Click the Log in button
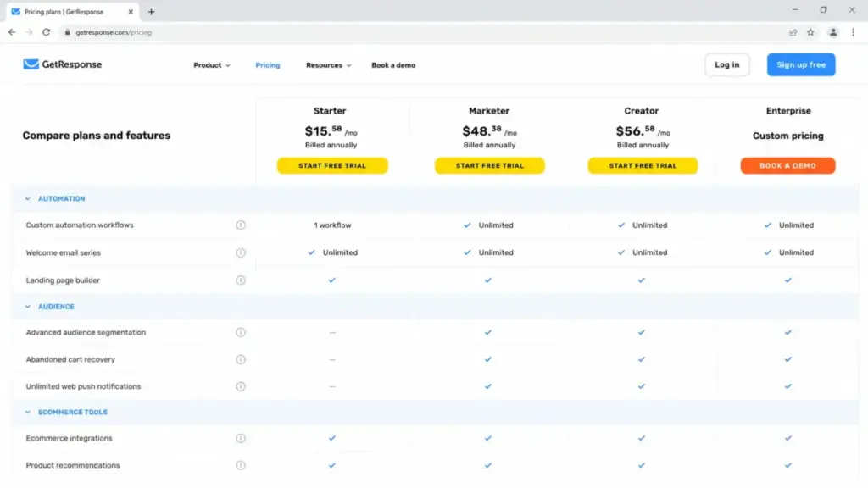Screen dimensions: 868x488 tap(726, 64)
